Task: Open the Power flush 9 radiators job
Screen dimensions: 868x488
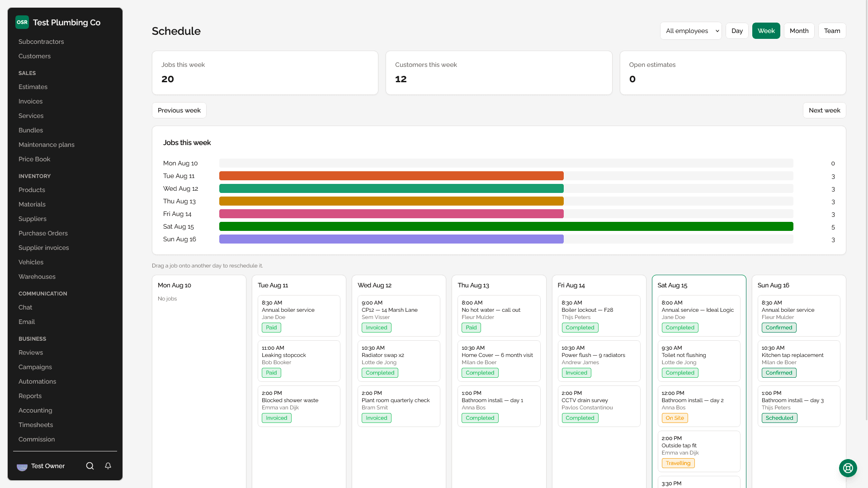Action: (x=599, y=361)
